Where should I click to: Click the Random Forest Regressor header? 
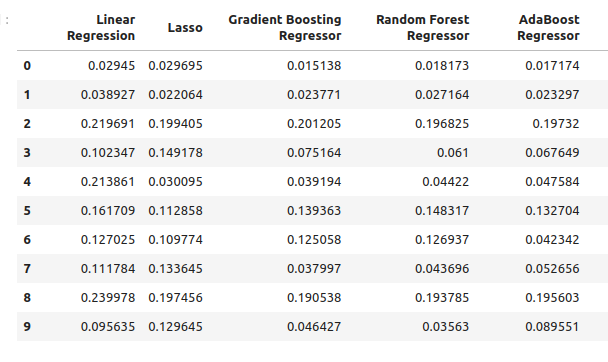[423, 28]
